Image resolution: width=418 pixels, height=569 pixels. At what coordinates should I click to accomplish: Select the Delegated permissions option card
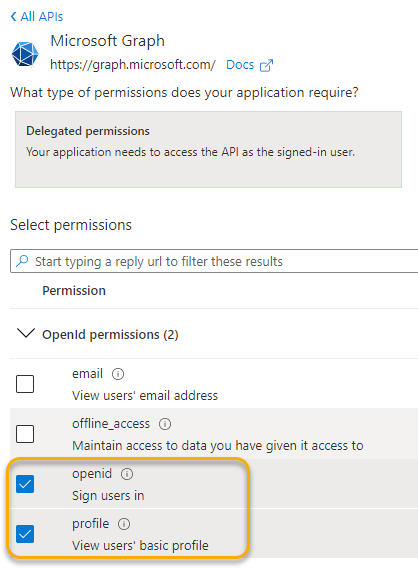[208, 150]
